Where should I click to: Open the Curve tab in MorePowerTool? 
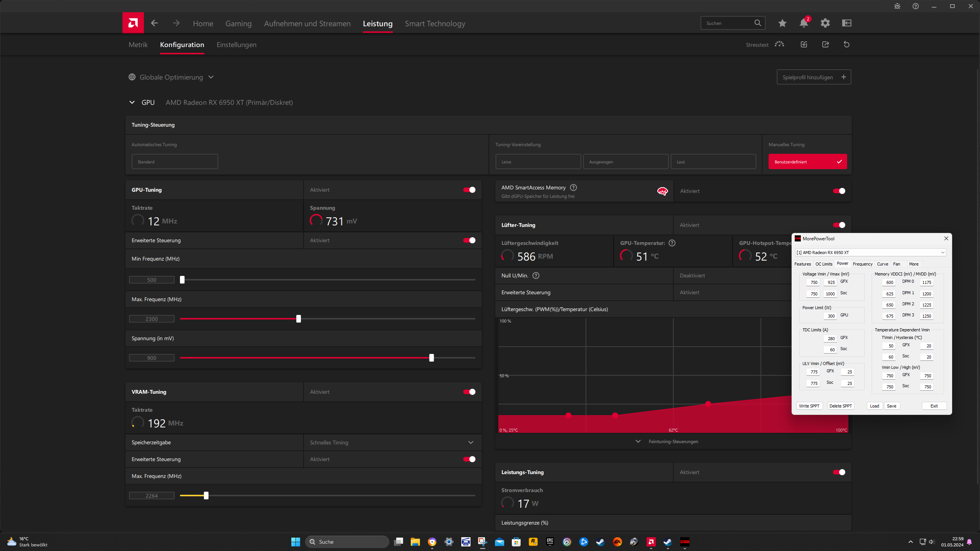(x=882, y=264)
